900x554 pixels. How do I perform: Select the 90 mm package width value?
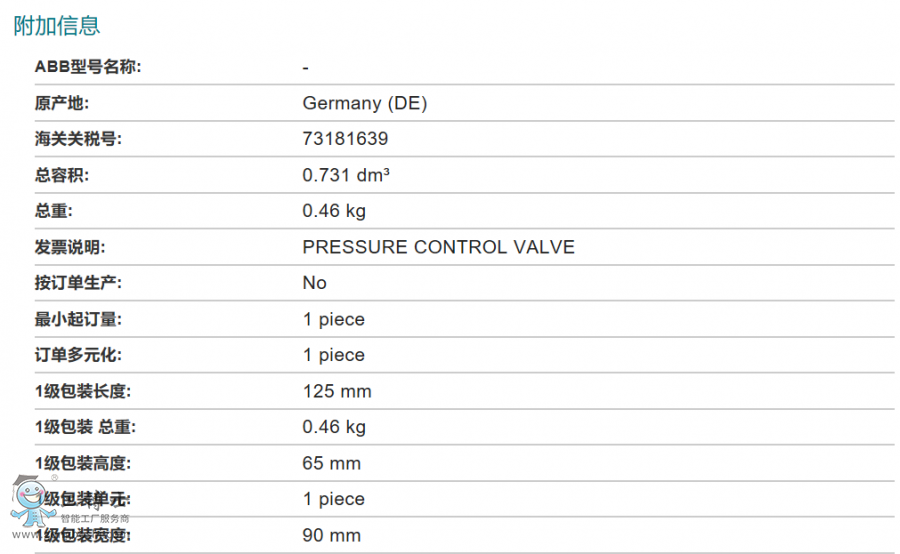[x=332, y=535]
